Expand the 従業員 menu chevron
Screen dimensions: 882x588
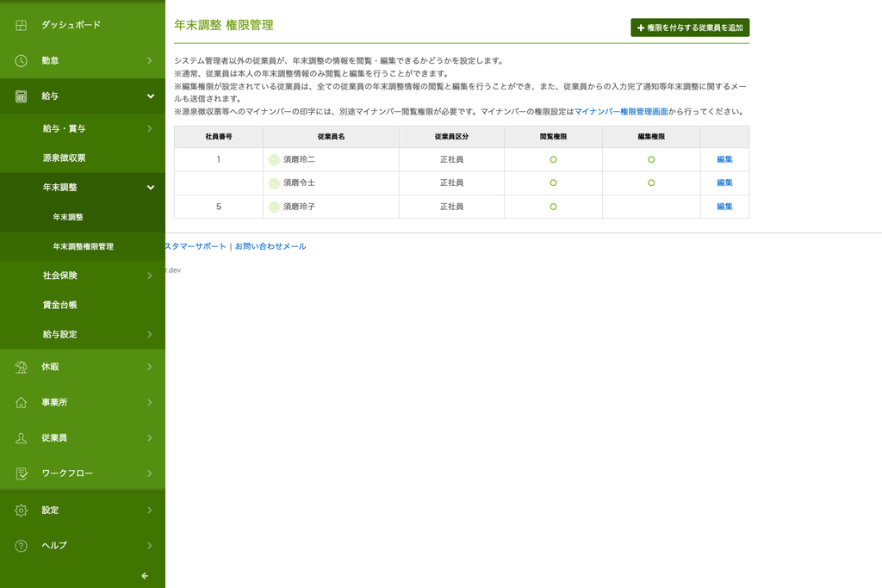click(x=150, y=437)
